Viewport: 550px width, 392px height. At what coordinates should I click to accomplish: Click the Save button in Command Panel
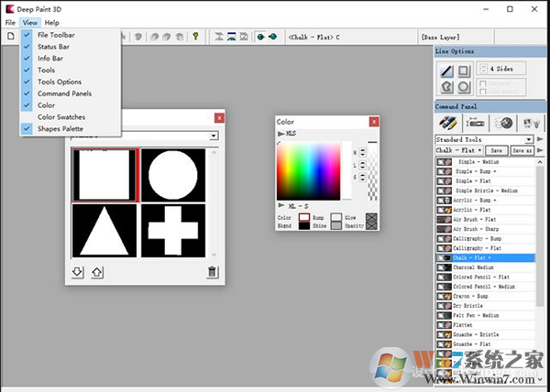[496, 150]
